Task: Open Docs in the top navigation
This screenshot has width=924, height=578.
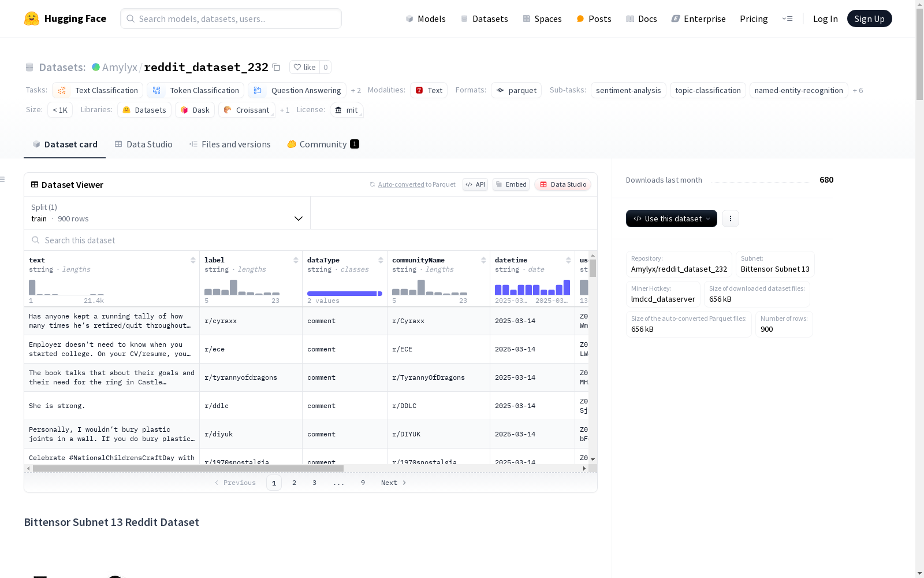Action: [642, 18]
